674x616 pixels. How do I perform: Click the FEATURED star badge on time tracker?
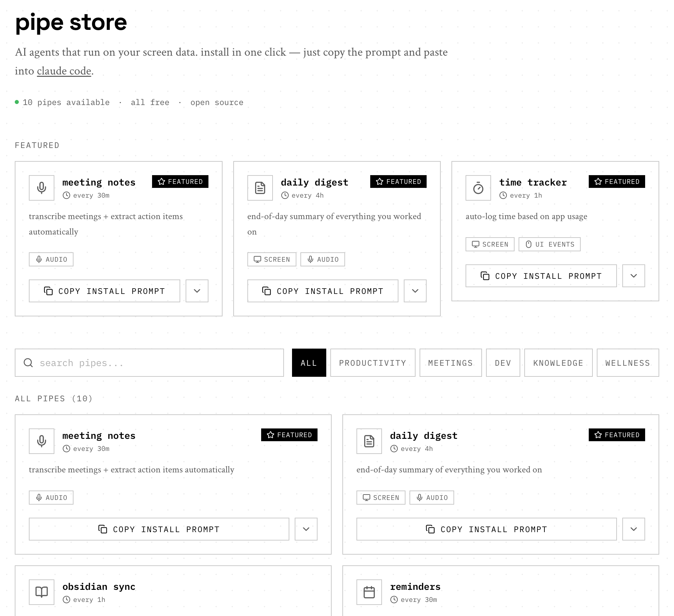tap(617, 182)
